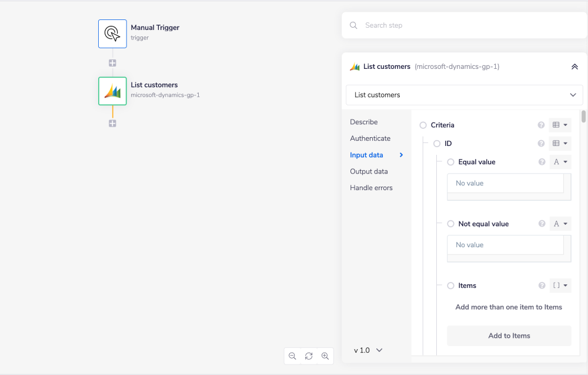Change the Items field type dropdown

coord(560,286)
